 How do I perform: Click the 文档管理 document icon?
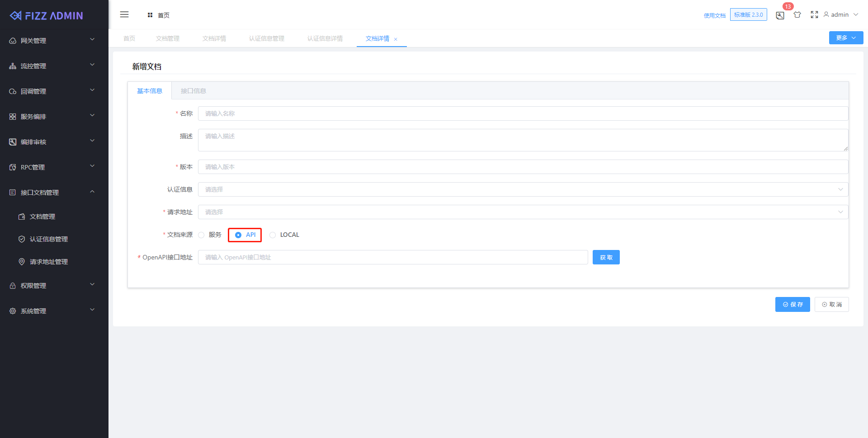(21, 217)
